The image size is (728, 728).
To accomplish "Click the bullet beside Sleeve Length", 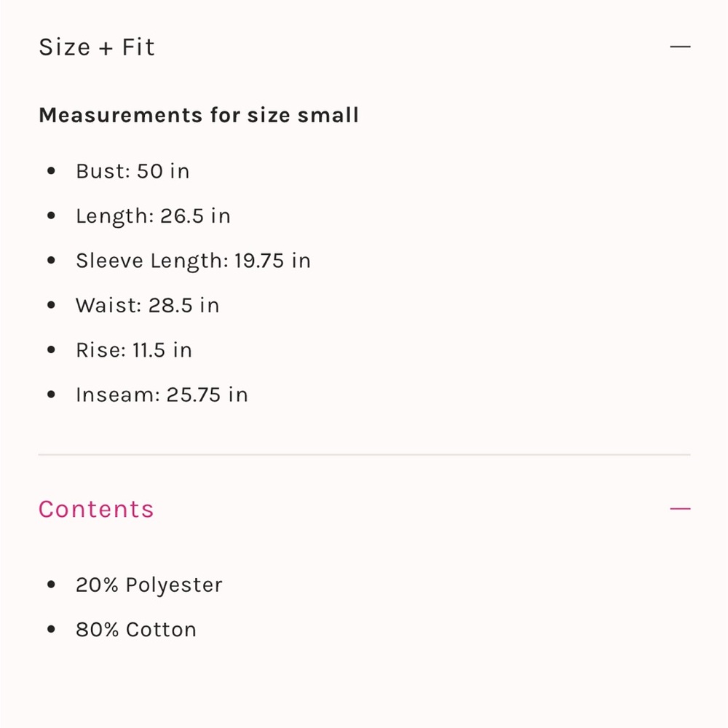I will tap(51, 261).
